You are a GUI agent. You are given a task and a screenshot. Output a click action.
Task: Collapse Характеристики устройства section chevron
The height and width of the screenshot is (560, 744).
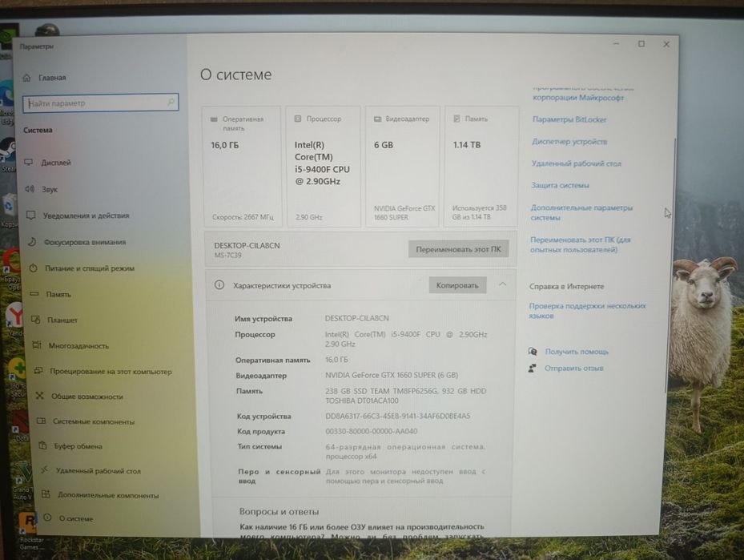(x=502, y=284)
